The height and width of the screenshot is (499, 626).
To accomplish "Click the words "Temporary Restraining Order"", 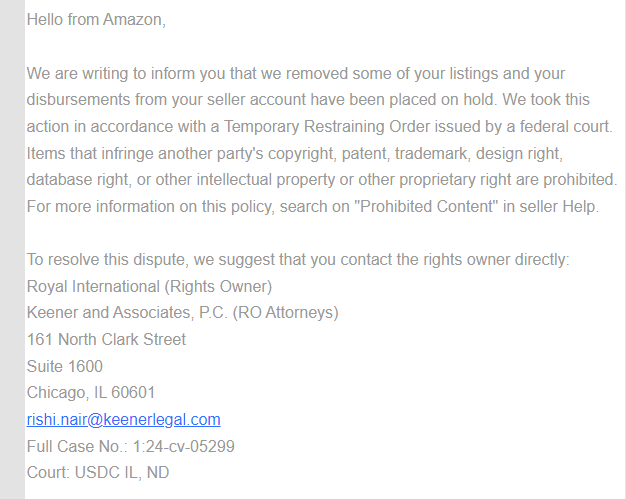I will point(327,127).
